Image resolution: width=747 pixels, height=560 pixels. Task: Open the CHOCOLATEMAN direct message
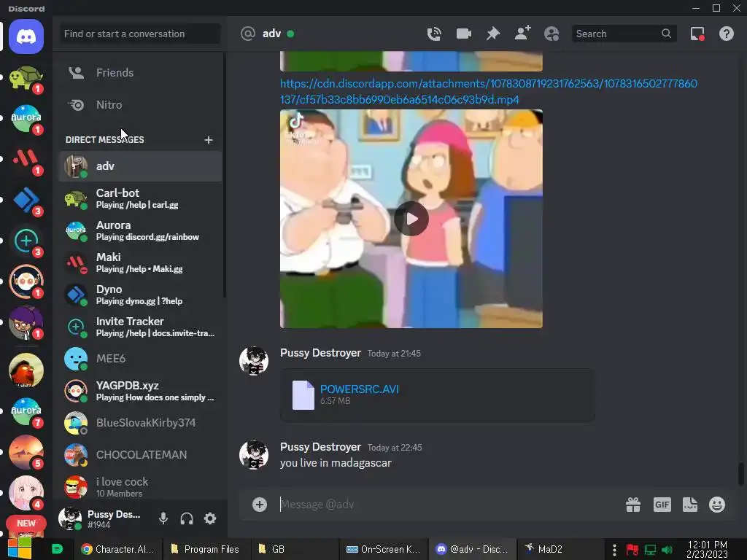click(x=141, y=455)
